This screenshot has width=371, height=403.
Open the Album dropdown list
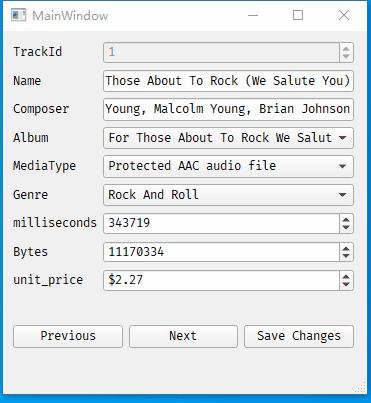pos(228,138)
